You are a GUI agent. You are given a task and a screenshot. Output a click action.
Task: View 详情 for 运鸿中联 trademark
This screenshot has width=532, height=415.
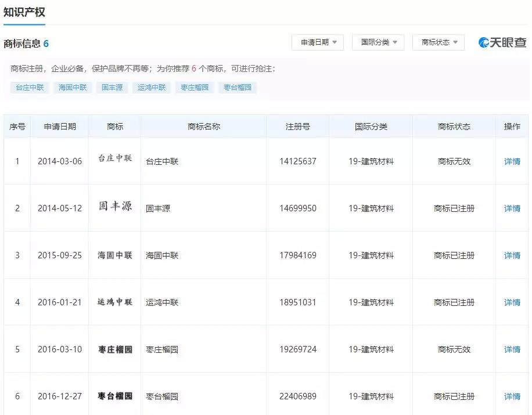pos(512,302)
